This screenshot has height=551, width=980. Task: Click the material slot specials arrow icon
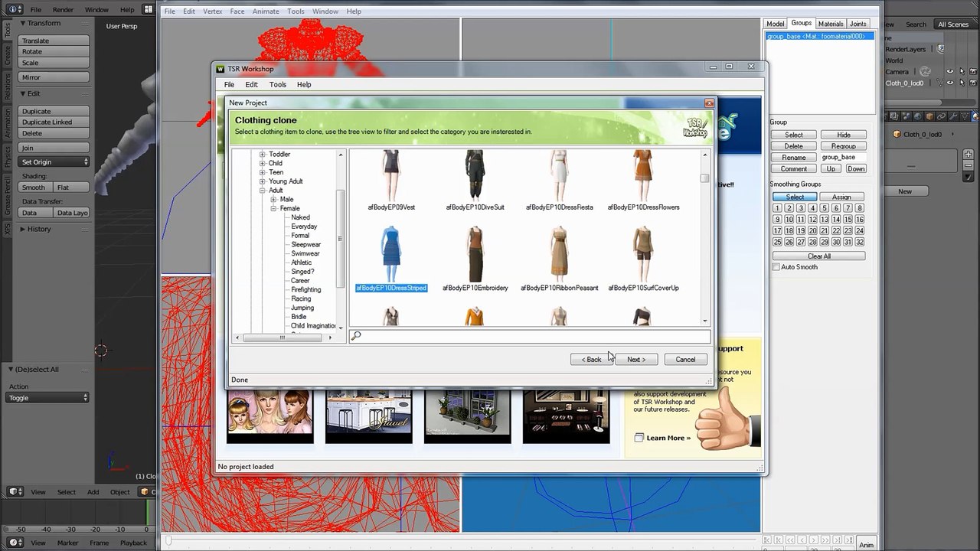pyautogui.click(x=968, y=177)
